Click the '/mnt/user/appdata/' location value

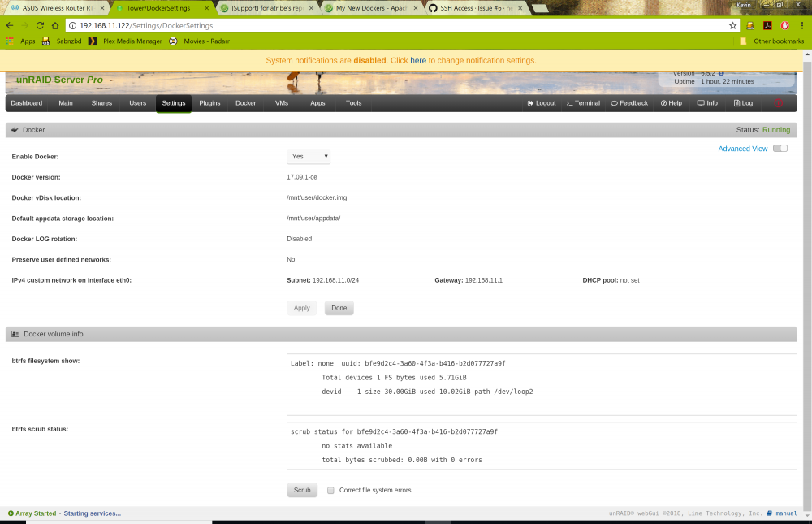point(313,219)
